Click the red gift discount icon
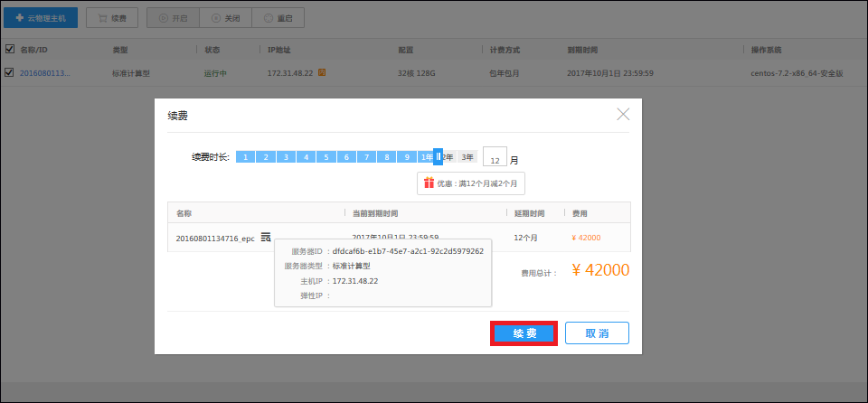The image size is (868, 403). pos(429,183)
